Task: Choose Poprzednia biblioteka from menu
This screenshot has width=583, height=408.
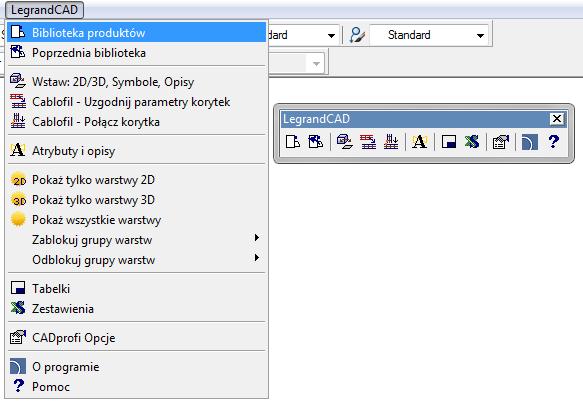Action: point(136,53)
